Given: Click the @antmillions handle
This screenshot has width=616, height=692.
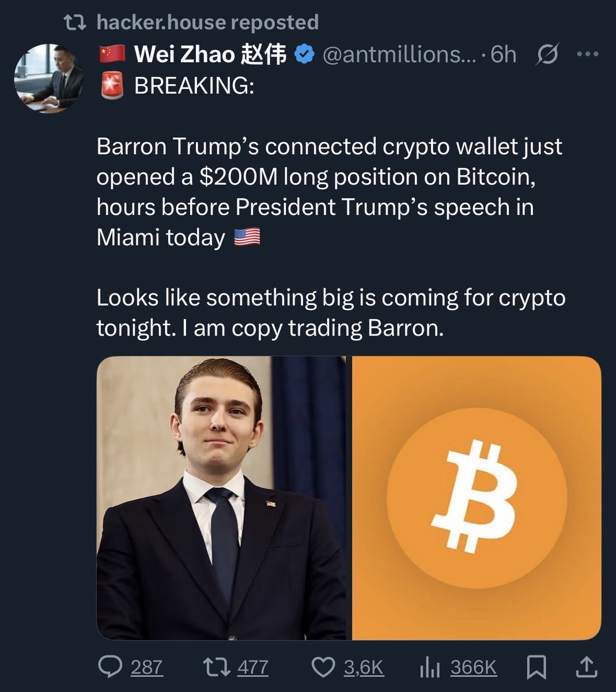Looking at the screenshot, I should (399, 55).
